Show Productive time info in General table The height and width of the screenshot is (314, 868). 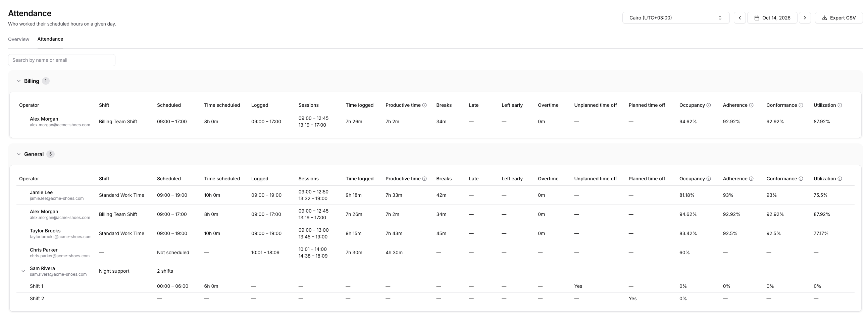(x=424, y=179)
